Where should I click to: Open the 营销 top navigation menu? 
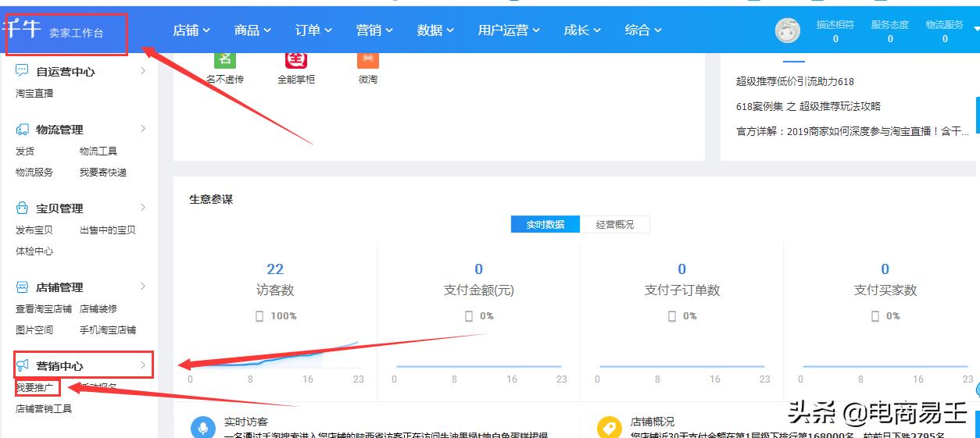(374, 30)
